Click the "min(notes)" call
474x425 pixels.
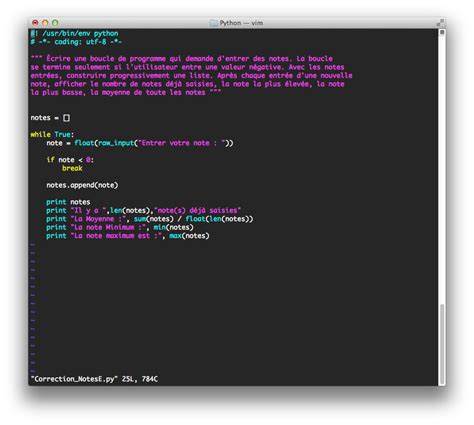tap(173, 227)
